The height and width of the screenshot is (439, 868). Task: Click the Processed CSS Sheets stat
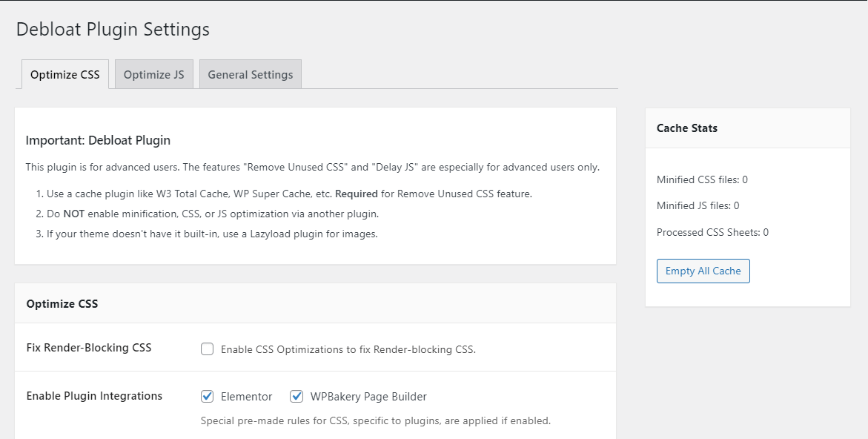tap(712, 232)
